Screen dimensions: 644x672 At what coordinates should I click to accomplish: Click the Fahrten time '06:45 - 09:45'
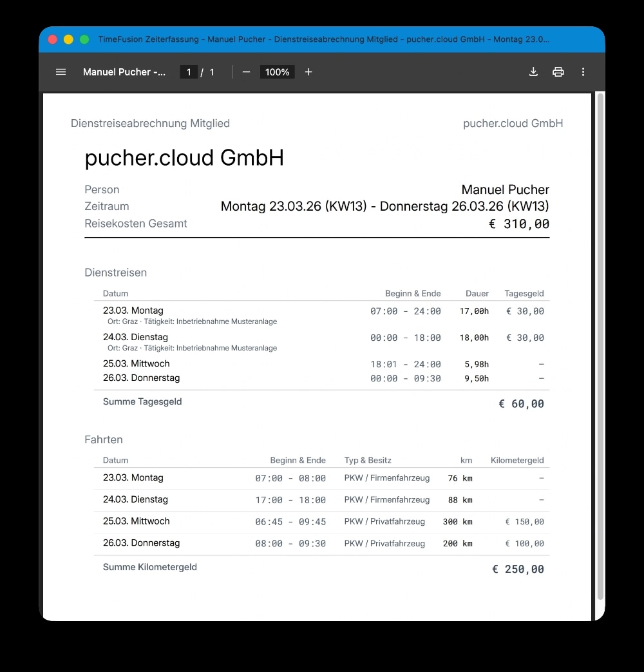click(x=290, y=522)
